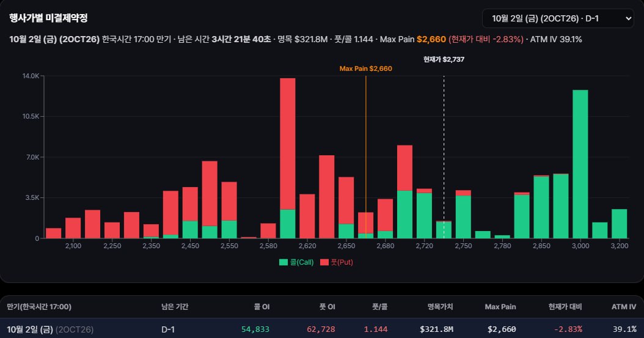Click the 2,720 x-axis strike label
Viewport: 644px width, 338px height.
coord(424,246)
